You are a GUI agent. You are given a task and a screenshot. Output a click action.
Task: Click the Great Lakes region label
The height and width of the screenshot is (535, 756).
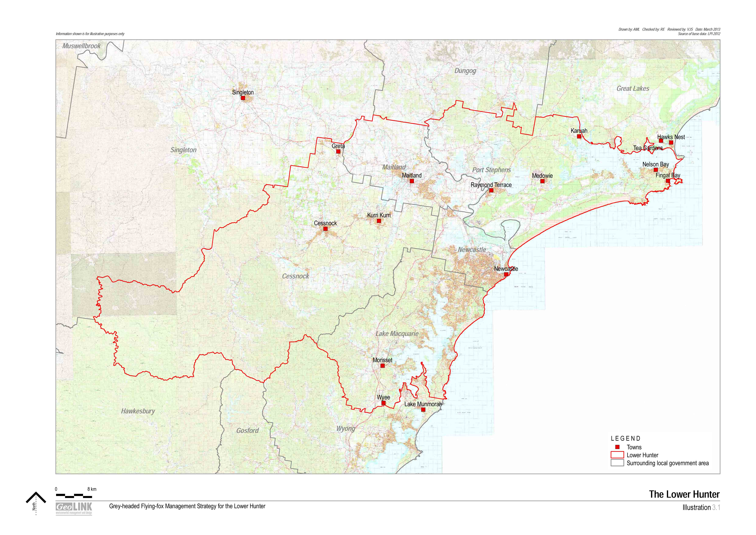coord(633,88)
